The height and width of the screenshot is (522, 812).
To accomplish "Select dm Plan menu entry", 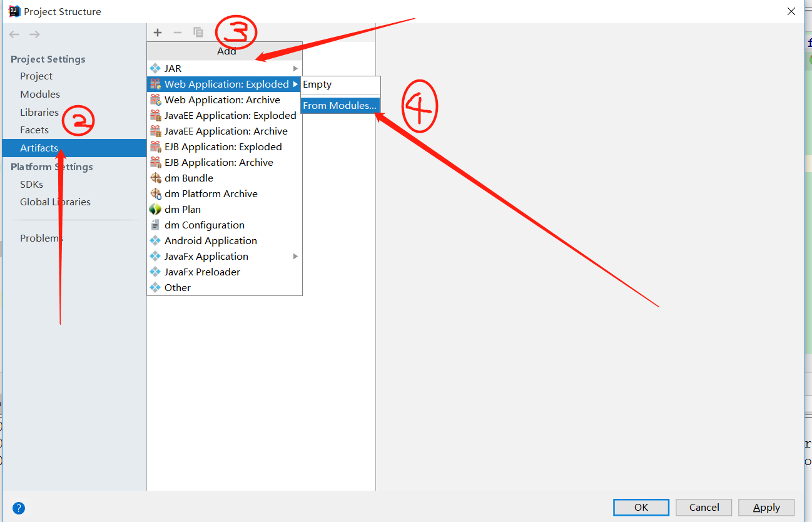I will (224, 209).
